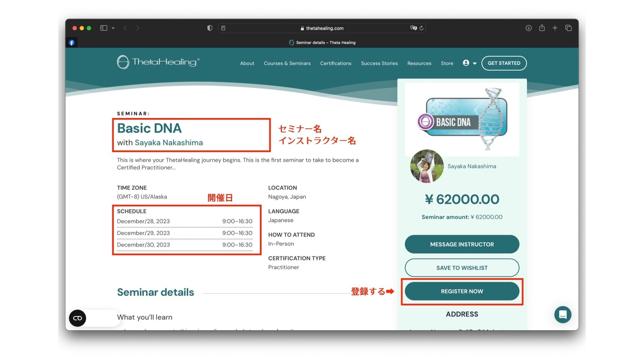
Task: Select the '(GMT-8) US/Alaska' time zone text
Action: [x=142, y=197]
